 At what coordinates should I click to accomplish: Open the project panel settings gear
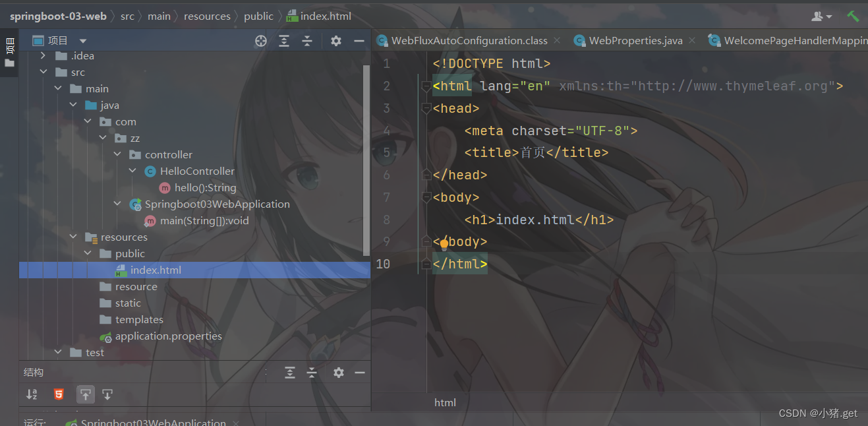(335, 40)
